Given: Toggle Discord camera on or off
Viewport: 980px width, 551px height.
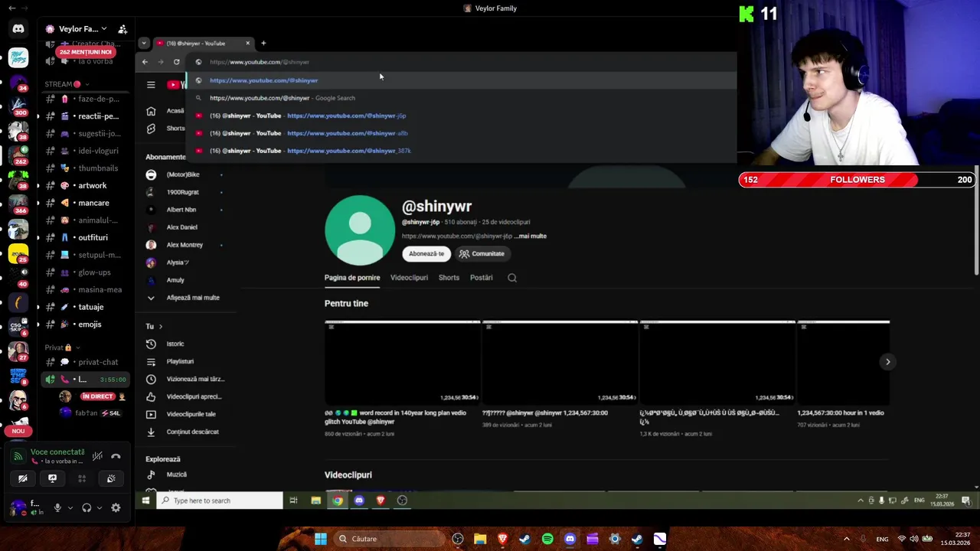Looking at the screenshot, I should tap(23, 478).
